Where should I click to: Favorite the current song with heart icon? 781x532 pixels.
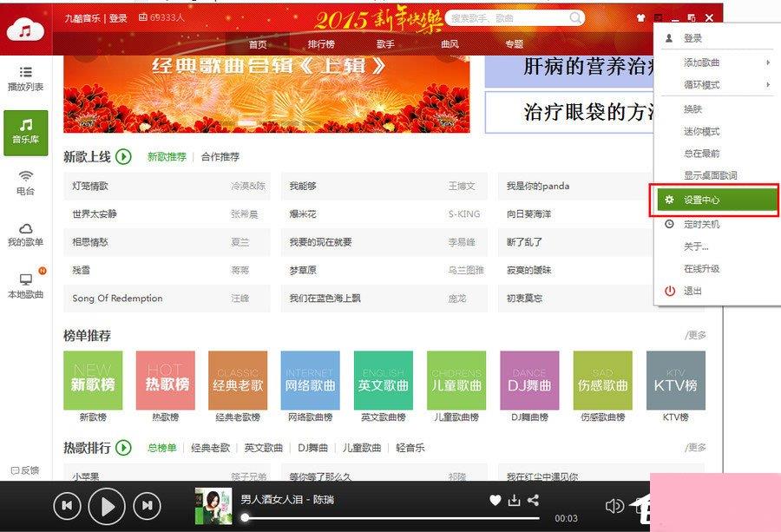[495, 500]
